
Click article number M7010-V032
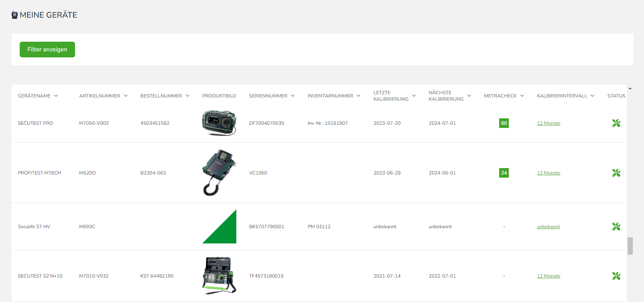click(94, 276)
